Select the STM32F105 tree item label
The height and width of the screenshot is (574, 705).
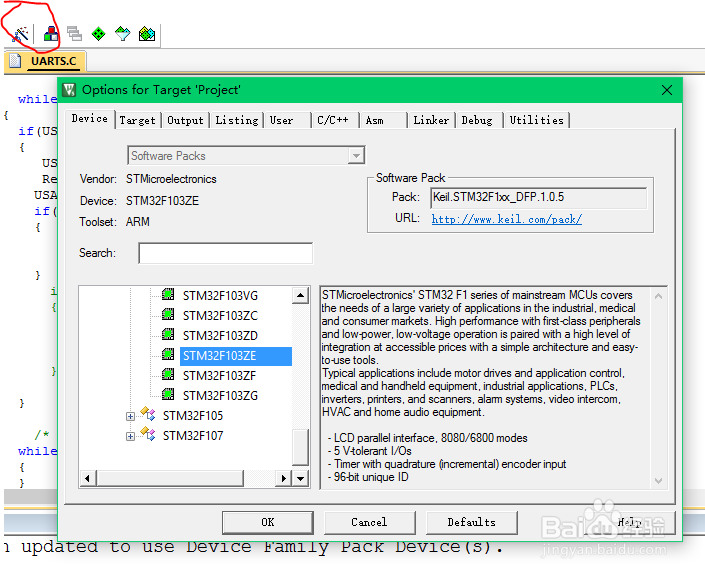193,416
